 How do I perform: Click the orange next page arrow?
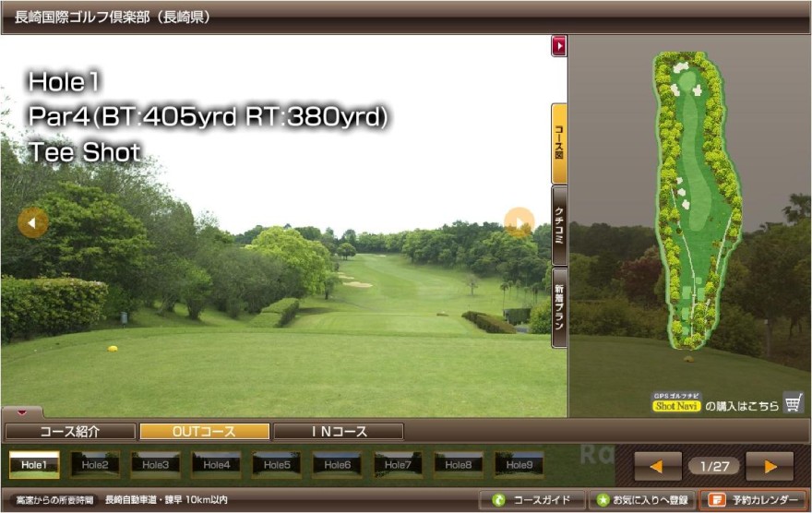coord(770,466)
